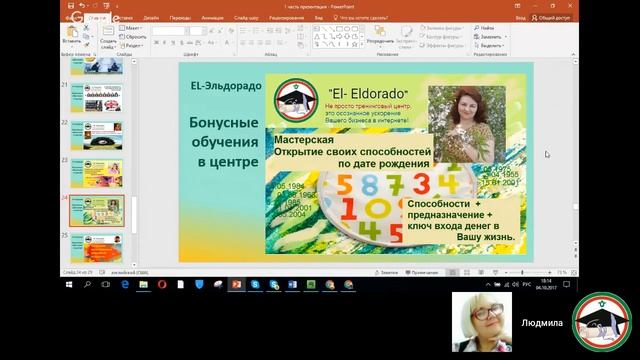Click the Reset (Сбросить) button
640x360 pixels.
pyautogui.click(x=133, y=37)
